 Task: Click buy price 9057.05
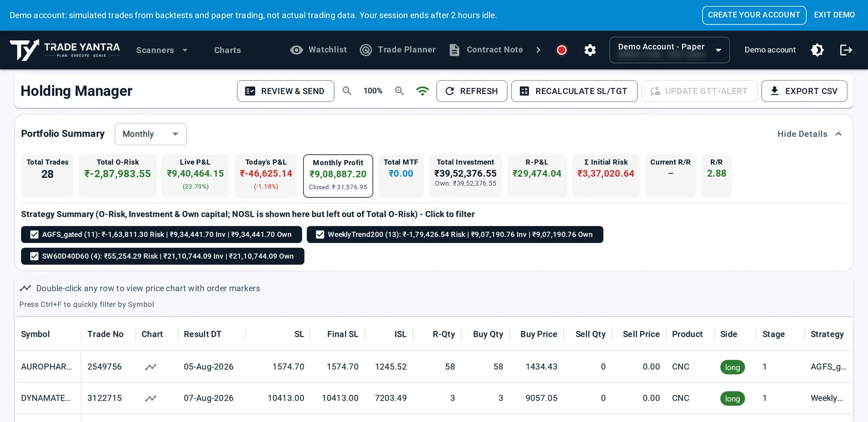(x=541, y=398)
